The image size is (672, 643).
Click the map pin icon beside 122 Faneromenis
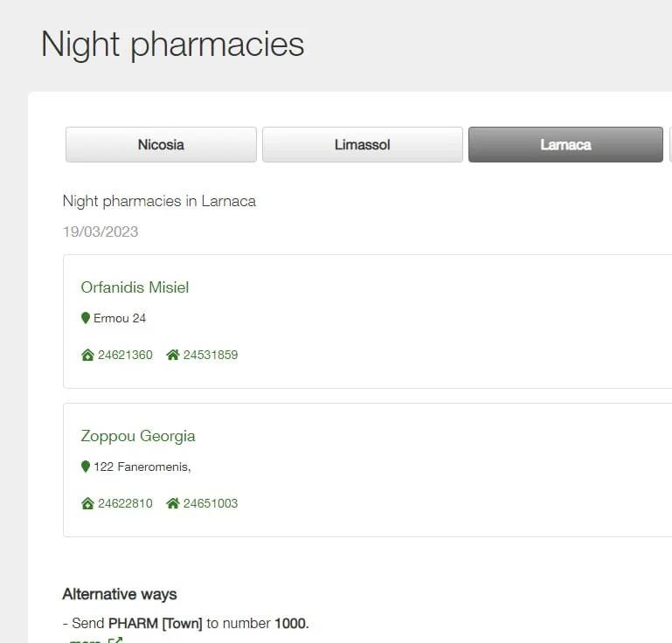pos(86,467)
